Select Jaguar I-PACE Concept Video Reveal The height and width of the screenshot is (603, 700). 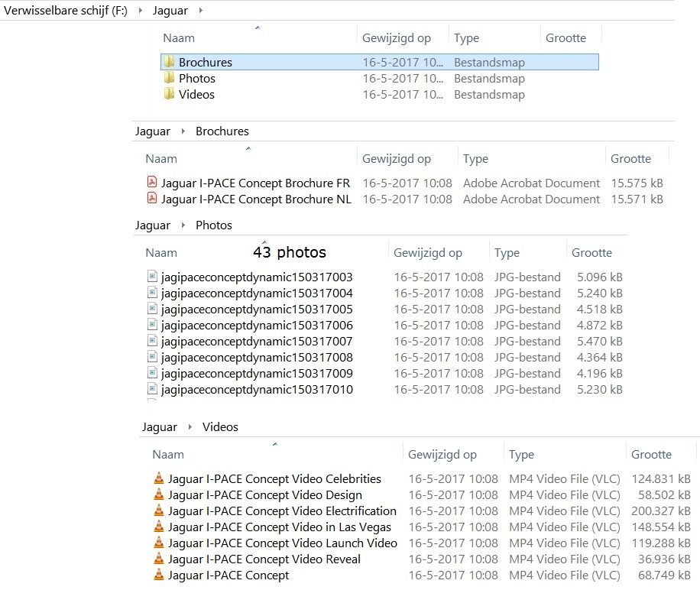tap(264, 559)
